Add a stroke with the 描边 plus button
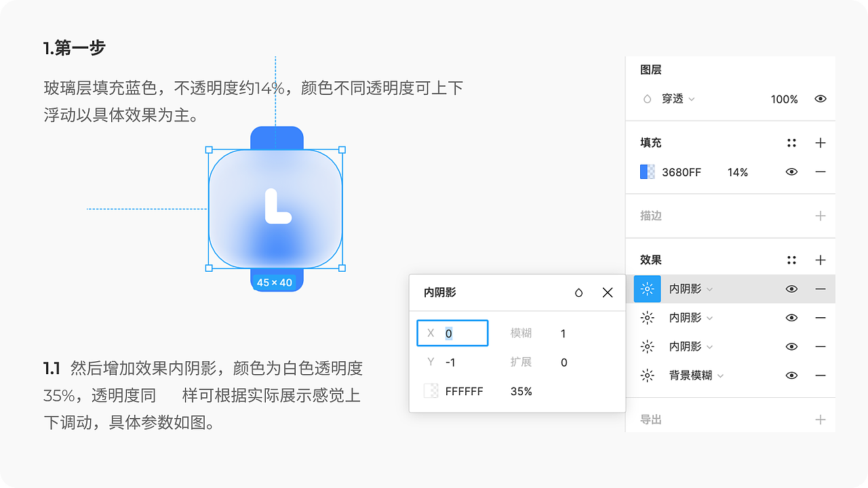 point(821,216)
